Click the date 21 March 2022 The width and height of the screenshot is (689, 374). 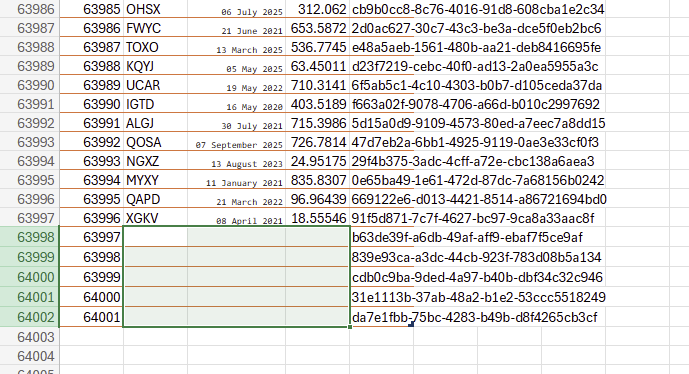pos(236,199)
